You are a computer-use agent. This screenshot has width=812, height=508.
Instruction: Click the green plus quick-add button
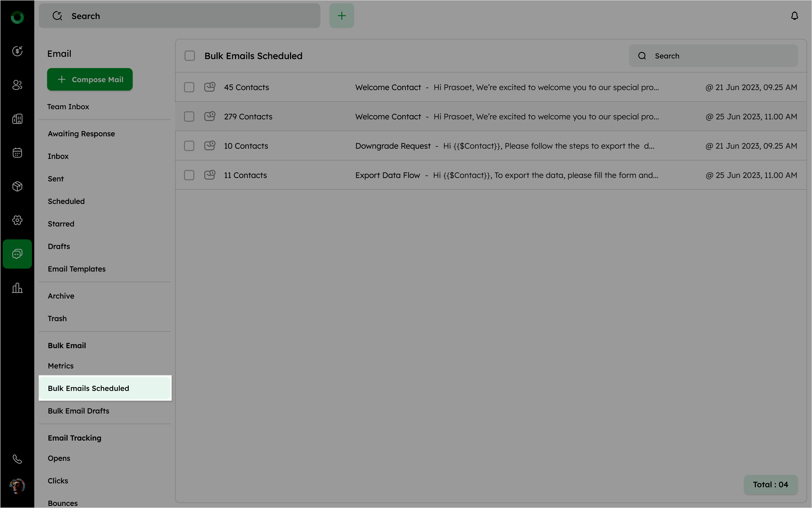342,16
